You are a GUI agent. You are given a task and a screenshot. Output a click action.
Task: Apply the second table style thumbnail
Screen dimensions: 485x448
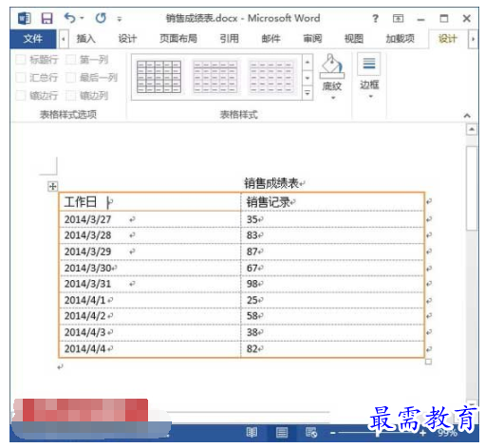pos(215,77)
